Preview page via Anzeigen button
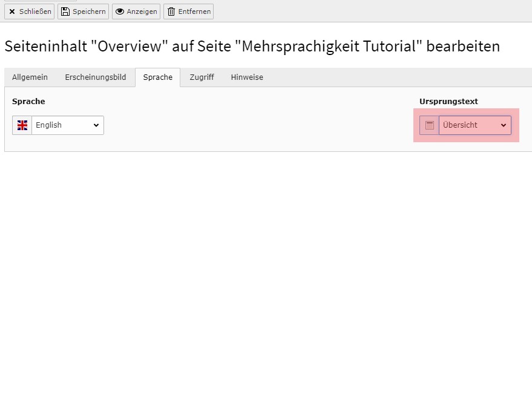532x400 pixels. (136, 11)
